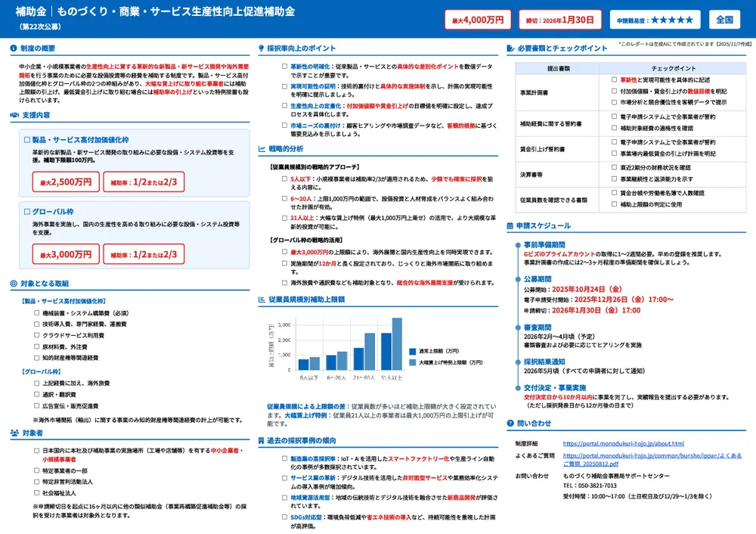Click the 全国 badge
This screenshot has height=534, width=756.
727,19
